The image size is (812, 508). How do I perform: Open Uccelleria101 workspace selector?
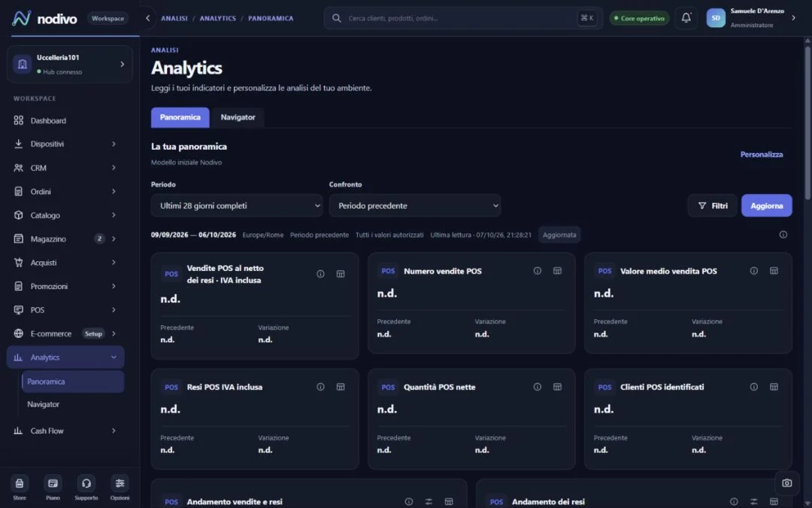click(70, 64)
